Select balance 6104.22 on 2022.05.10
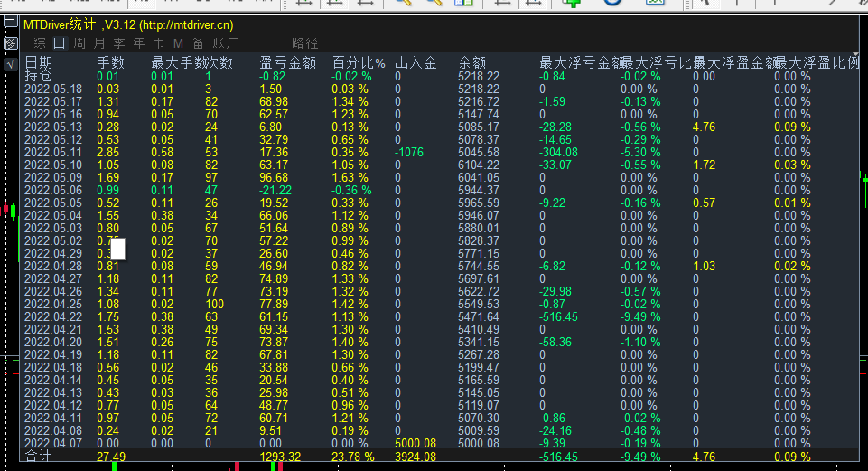The image size is (868, 471). point(479,165)
